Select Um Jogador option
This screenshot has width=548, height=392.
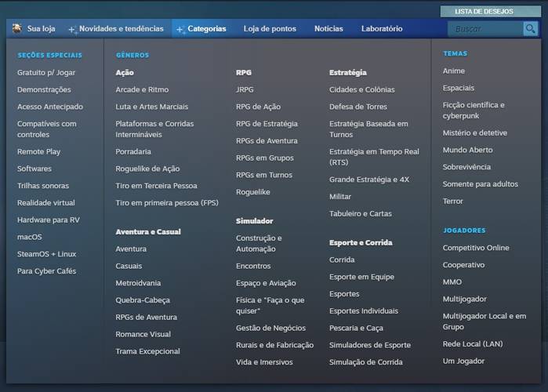click(463, 361)
